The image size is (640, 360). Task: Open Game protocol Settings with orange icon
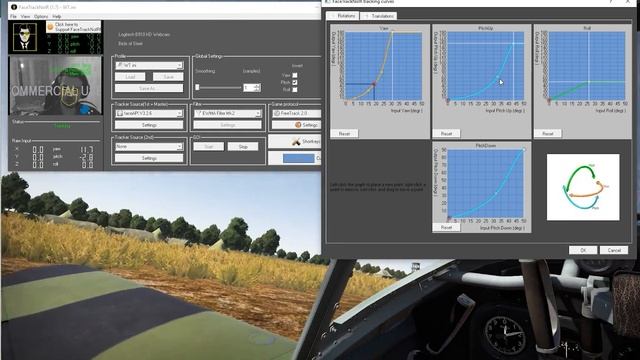[296, 125]
